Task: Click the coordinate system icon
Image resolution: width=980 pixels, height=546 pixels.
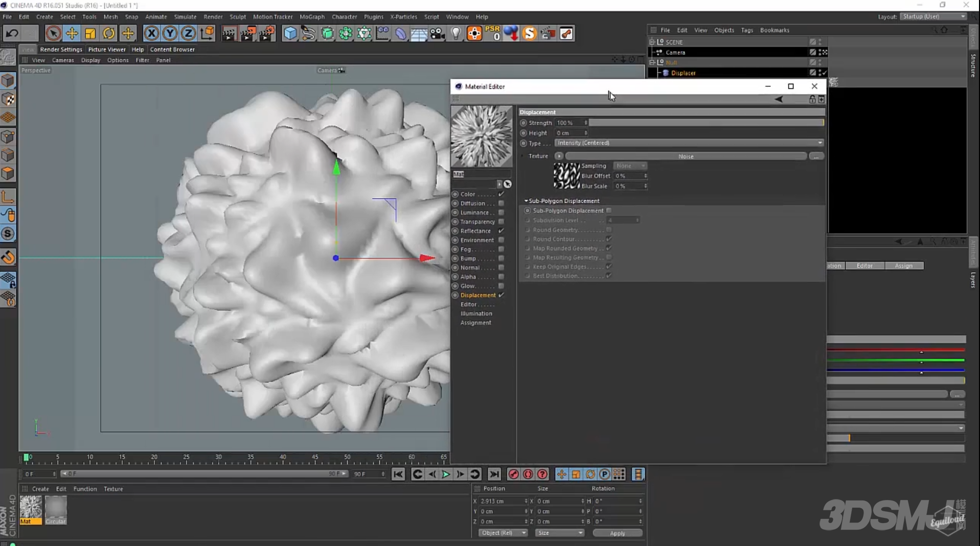Action: click(x=207, y=34)
